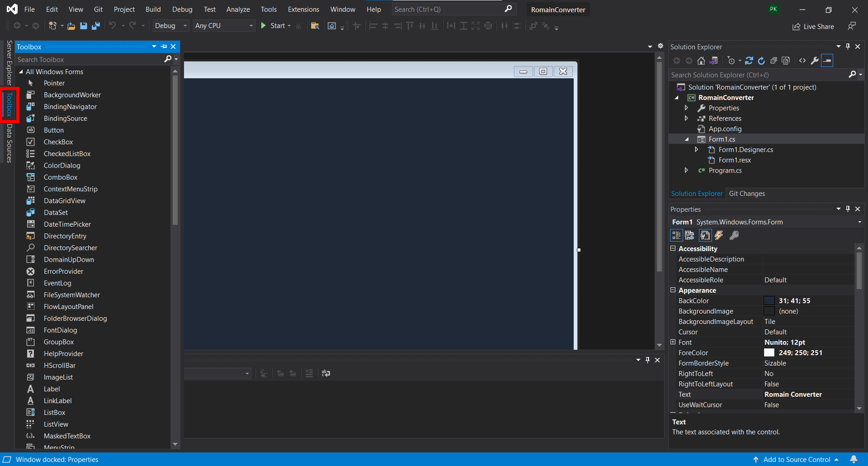This screenshot has width=868, height=466.
Task: Click the New Project toolbar icon
Action: point(52,26)
